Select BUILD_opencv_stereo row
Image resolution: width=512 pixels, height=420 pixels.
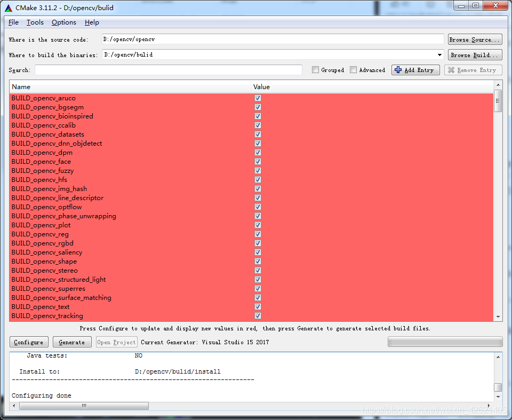(x=251, y=270)
